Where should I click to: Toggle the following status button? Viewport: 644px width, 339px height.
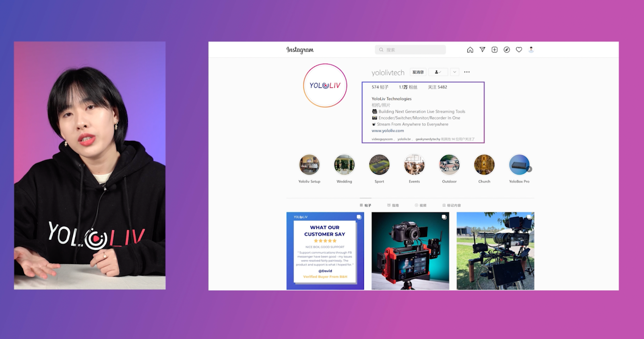coord(438,72)
